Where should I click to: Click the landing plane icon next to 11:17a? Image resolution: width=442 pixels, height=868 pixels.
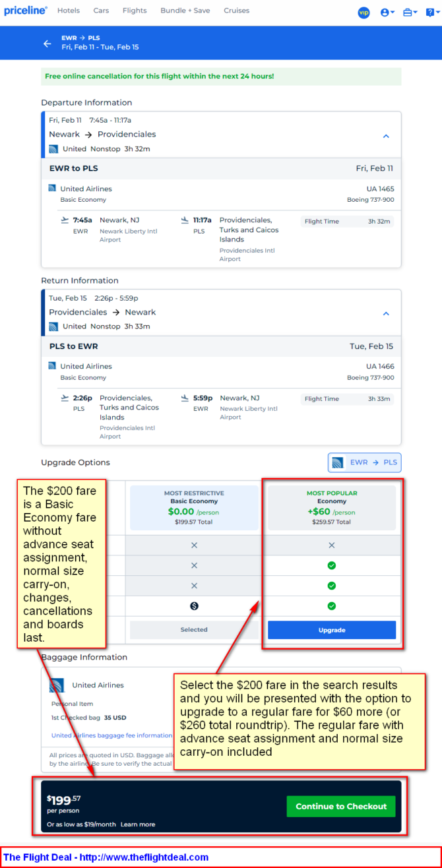click(x=185, y=220)
